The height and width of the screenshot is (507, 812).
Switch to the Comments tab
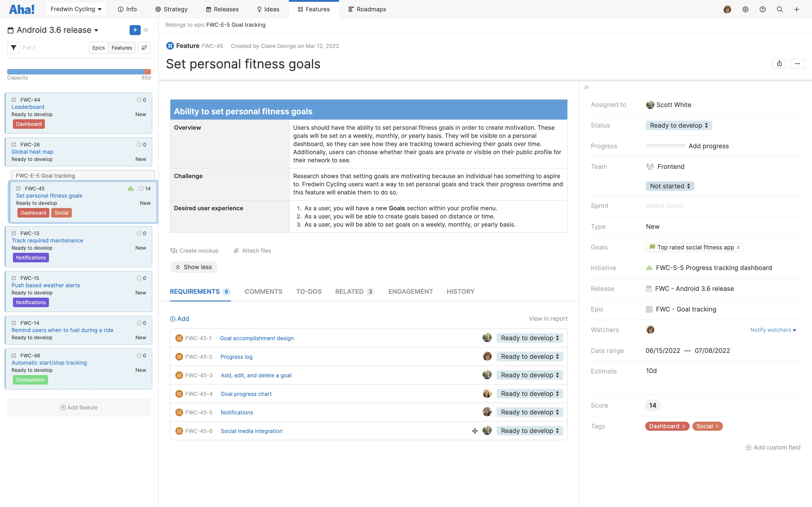[263, 291]
